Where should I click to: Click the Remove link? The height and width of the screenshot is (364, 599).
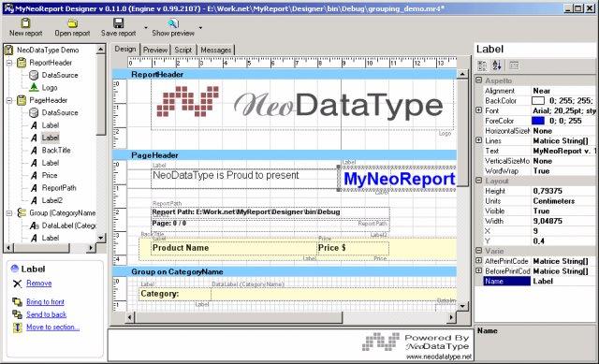(39, 284)
